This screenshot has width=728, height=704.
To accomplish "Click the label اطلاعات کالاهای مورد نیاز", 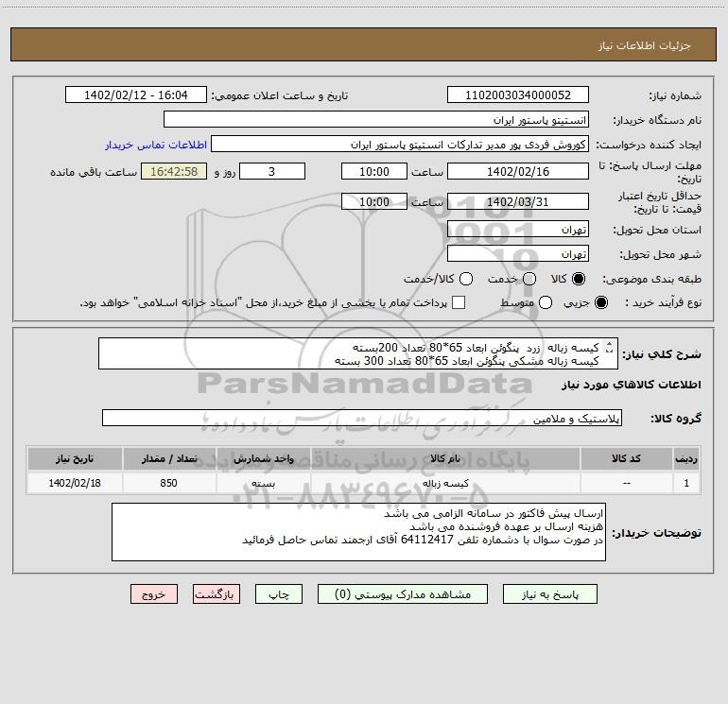I will pyautogui.click(x=631, y=385).
